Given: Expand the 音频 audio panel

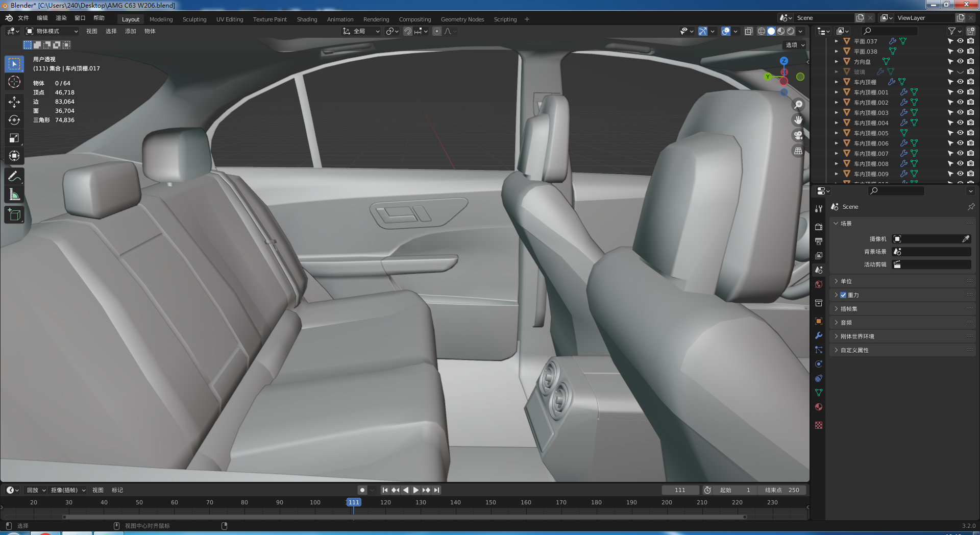Looking at the screenshot, I should coord(902,323).
